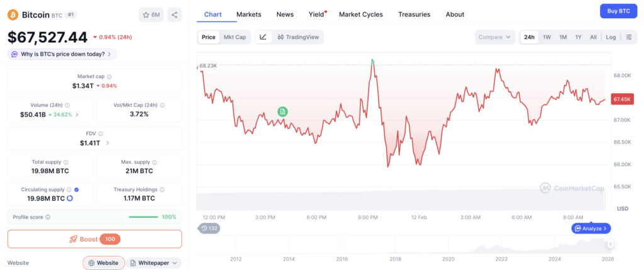The image size is (644, 270).
Task: Click the Profile score progress bar
Action: (143, 217)
